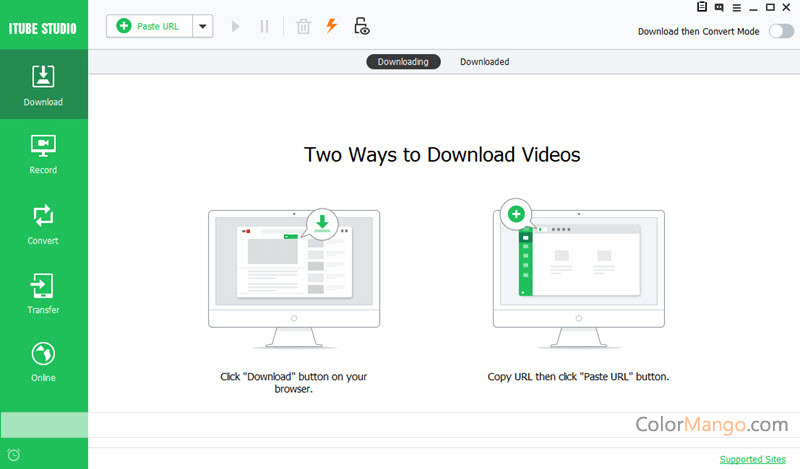Toggle Download then Convert Mode switch
The image size is (800, 469).
click(x=781, y=31)
